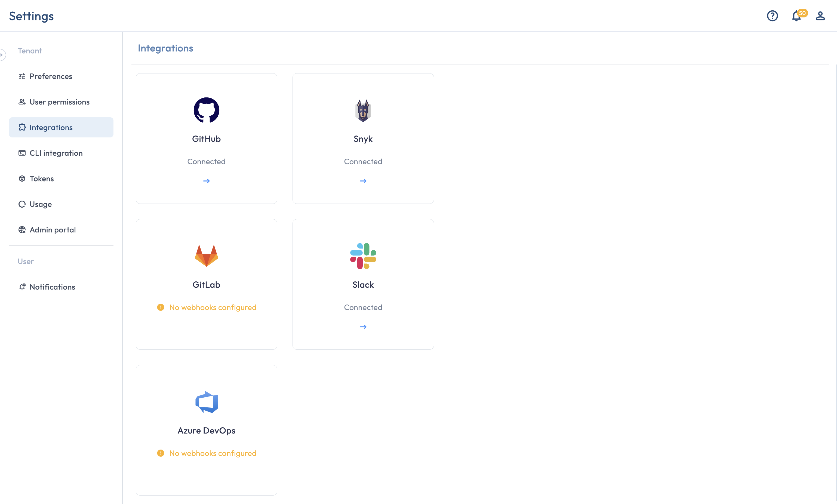Screen dimensions: 837x504
Task: Navigate to Tokens
Action: [61, 179]
